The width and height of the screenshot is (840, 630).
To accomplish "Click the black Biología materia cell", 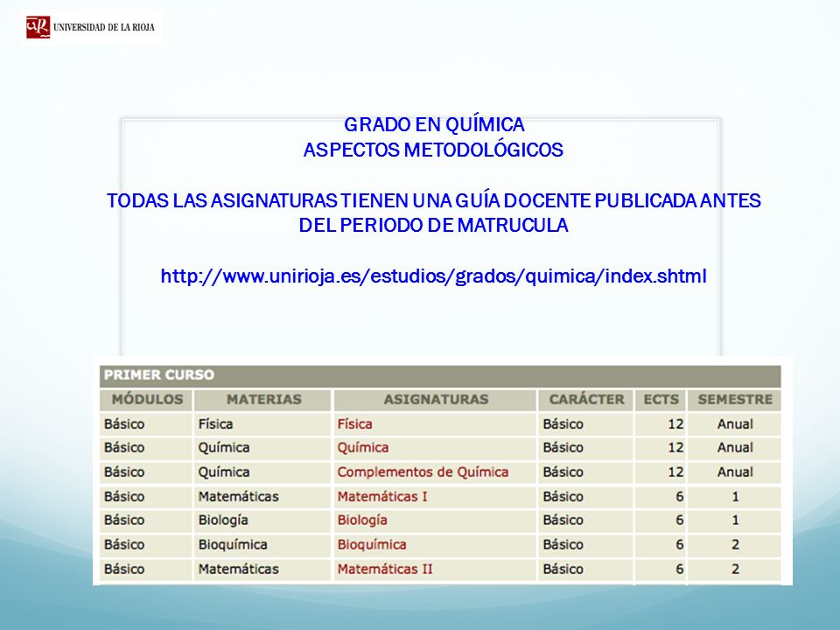I will 263,520.
